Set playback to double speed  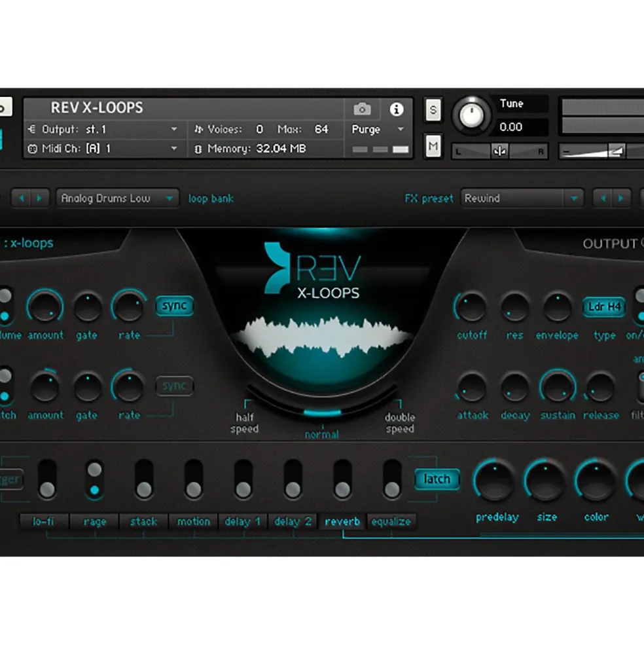coord(400,423)
